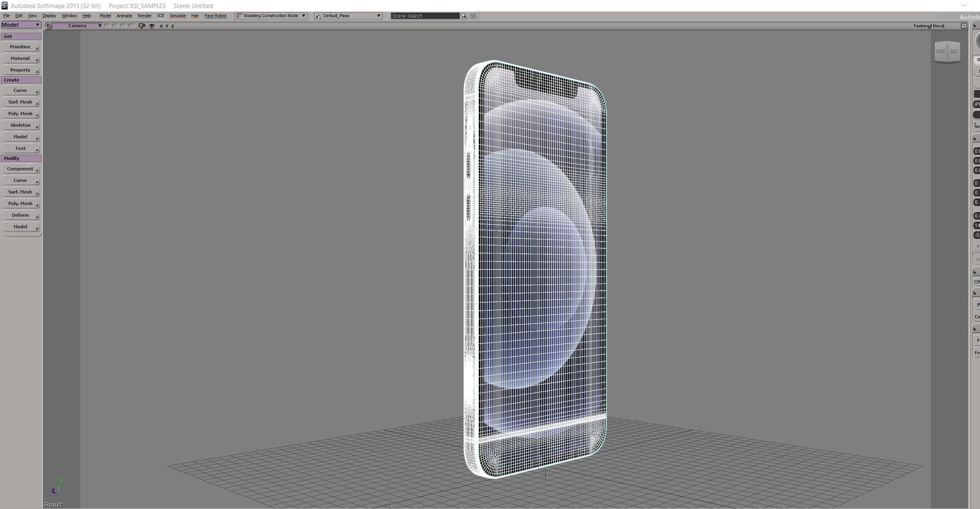Click the RIGHT face of the view cube

pyautogui.click(x=940, y=52)
